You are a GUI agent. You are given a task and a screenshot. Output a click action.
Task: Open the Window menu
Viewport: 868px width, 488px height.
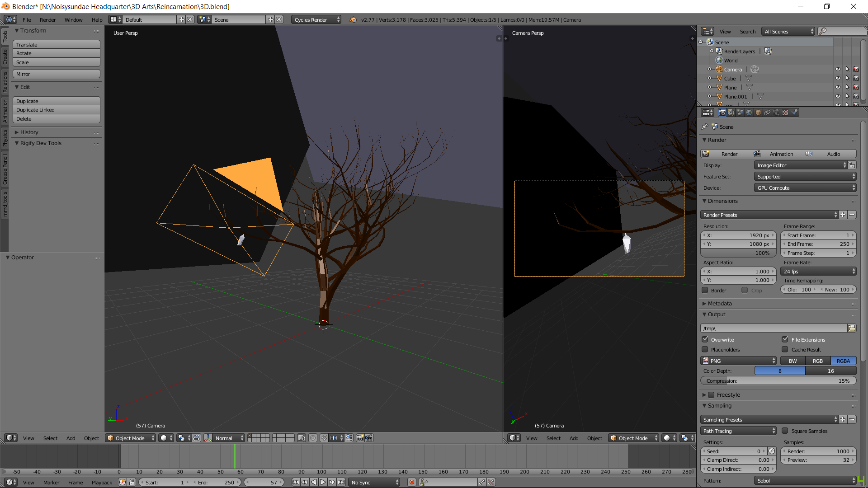(x=73, y=19)
